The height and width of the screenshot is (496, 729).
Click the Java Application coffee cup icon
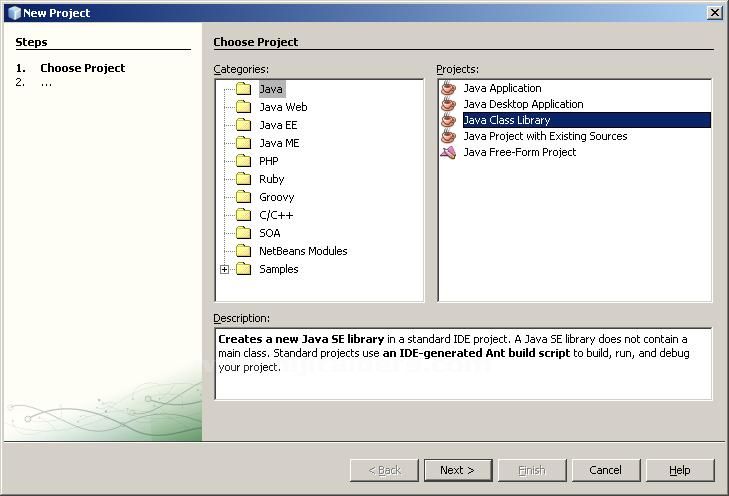click(x=448, y=87)
